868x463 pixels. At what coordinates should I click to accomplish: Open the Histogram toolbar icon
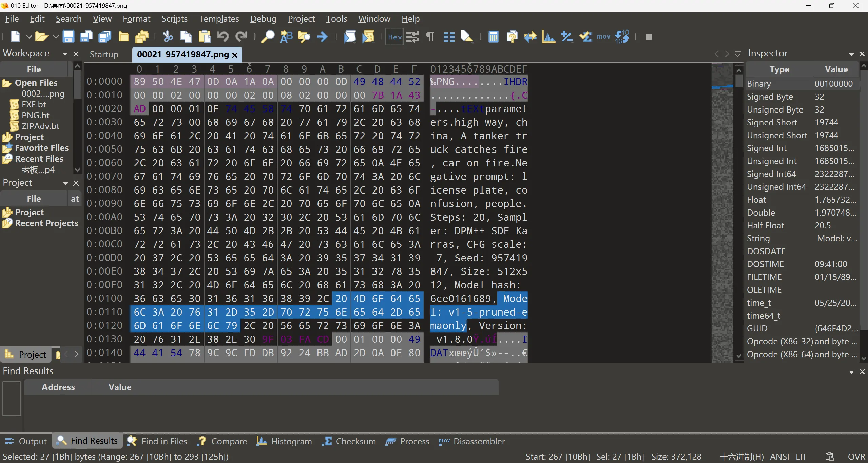pyautogui.click(x=548, y=37)
